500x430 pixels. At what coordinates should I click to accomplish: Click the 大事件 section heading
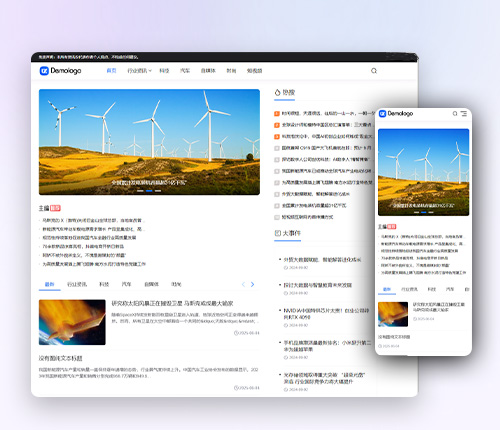292,233
